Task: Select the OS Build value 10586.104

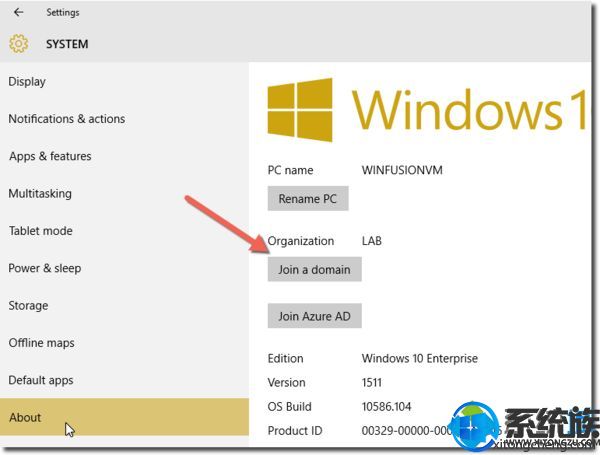Action: pyautogui.click(x=386, y=406)
